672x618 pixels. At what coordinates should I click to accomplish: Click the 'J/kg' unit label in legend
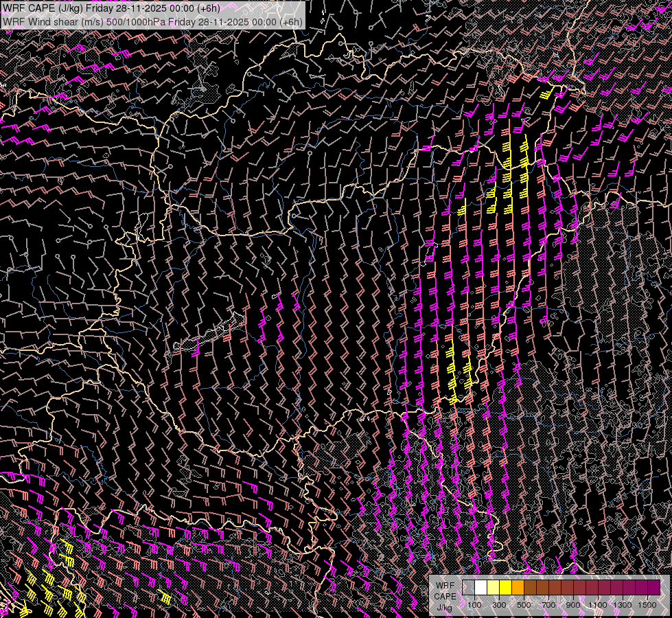[445, 608]
